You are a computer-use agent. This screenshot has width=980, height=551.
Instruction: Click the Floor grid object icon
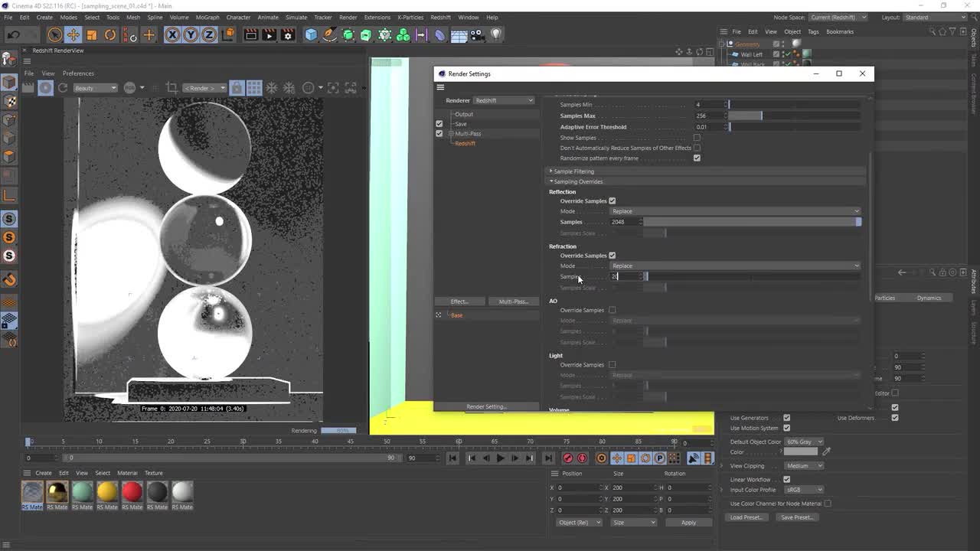[x=459, y=34]
